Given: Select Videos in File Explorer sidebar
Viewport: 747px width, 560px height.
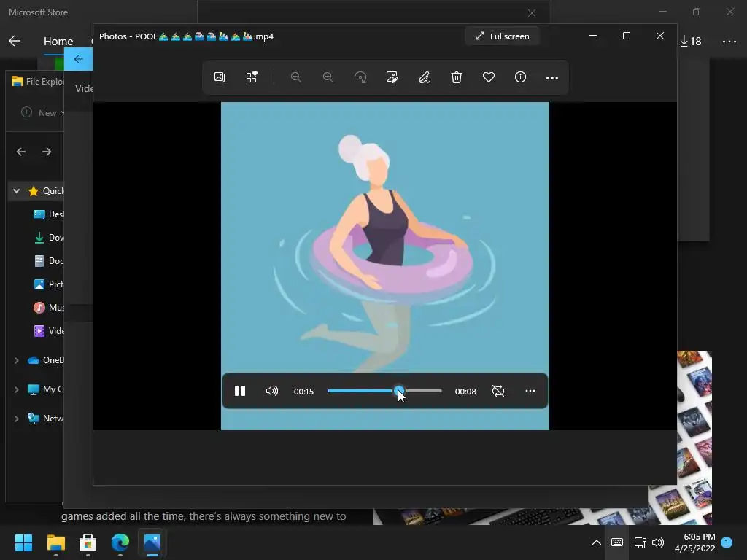Looking at the screenshot, I should (49, 331).
